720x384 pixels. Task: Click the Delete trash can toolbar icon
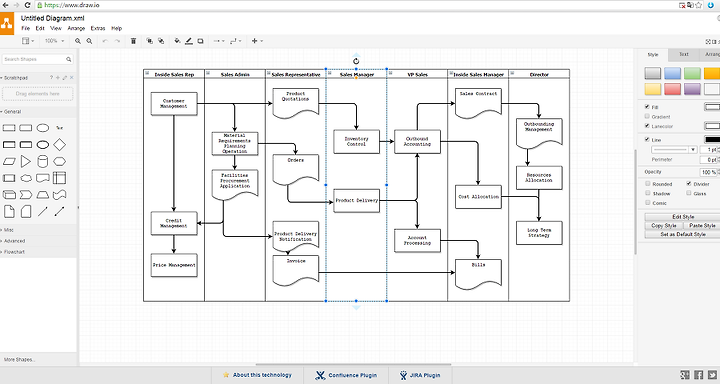click(x=133, y=41)
